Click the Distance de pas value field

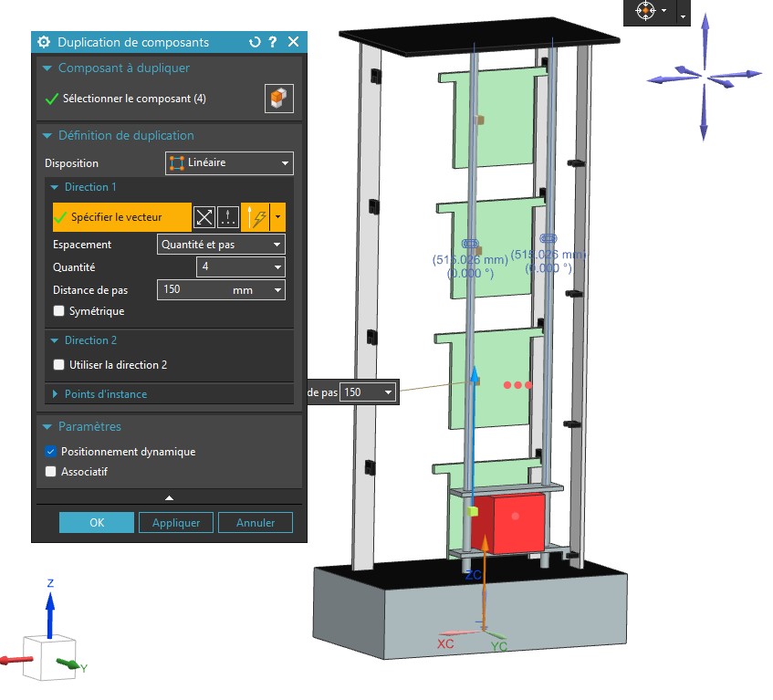pos(214,290)
